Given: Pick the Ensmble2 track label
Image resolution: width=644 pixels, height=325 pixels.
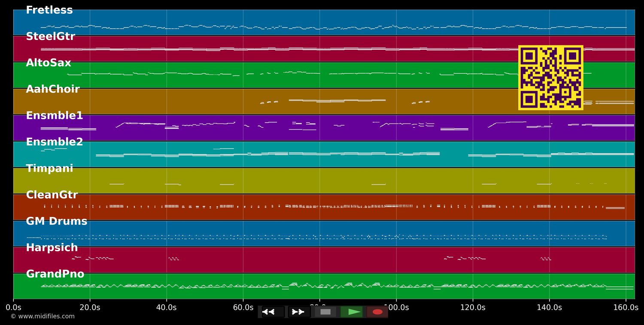Looking at the screenshot, I should 55,142.
